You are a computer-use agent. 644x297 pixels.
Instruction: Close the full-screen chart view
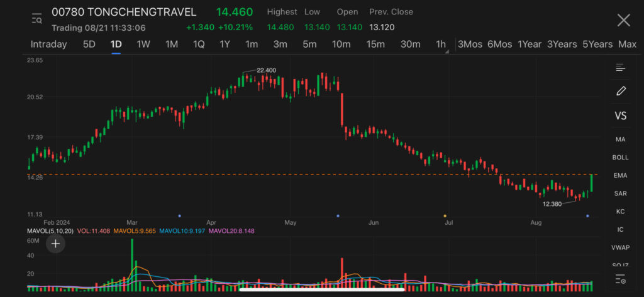623,20
